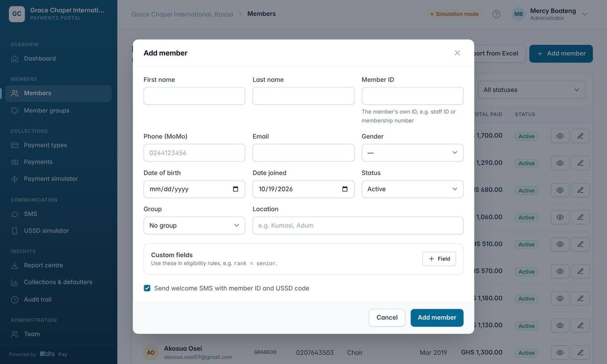Image resolution: width=607 pixels, height=364 pixels.
Task: View Akosua Osei's member details
Action: point(560,352)
